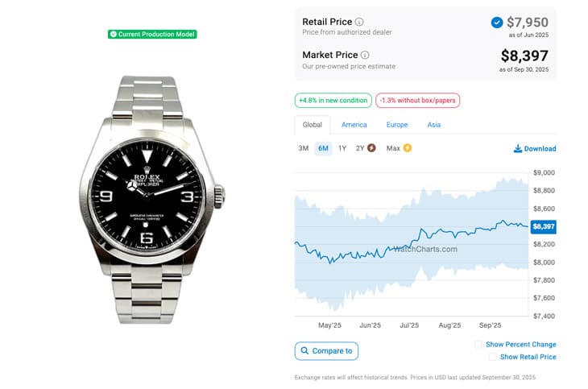Enable the Show Percent Change checkbox
588x389 pixels.
pos(478,345)
